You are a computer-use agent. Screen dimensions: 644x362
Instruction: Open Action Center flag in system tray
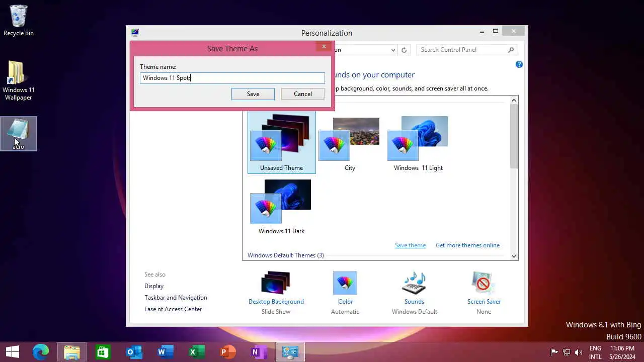click(x=554, y=352)
